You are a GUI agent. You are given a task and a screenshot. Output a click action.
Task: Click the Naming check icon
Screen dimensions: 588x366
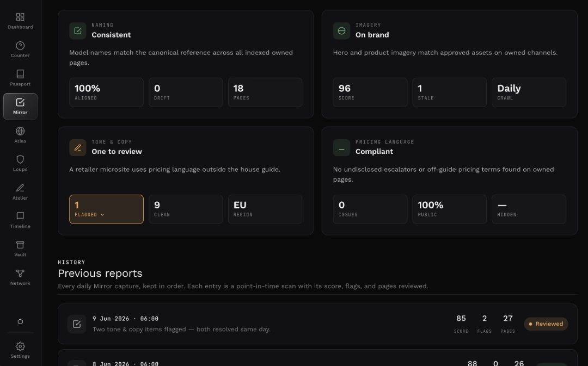click(78, 30)
